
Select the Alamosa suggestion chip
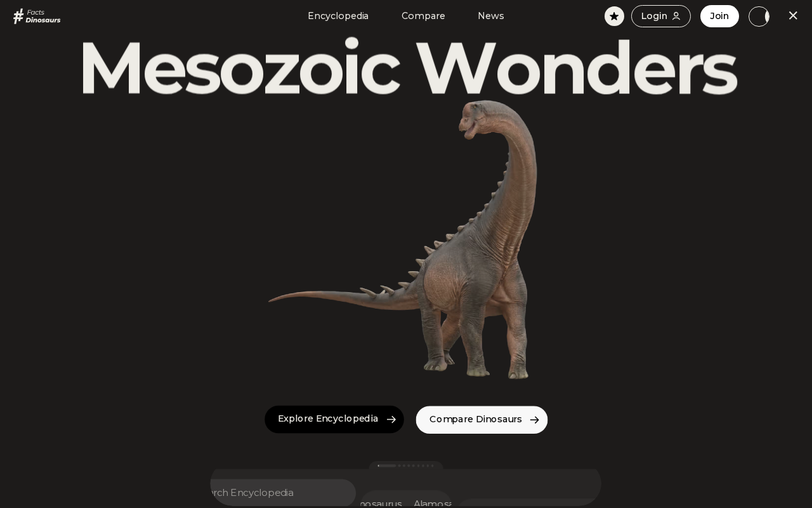(432, 503)
